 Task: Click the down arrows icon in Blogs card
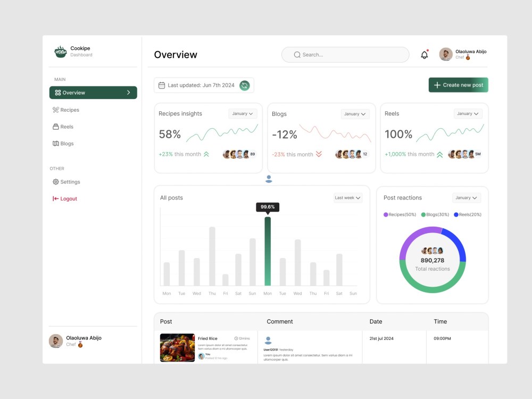click(319, 154)
